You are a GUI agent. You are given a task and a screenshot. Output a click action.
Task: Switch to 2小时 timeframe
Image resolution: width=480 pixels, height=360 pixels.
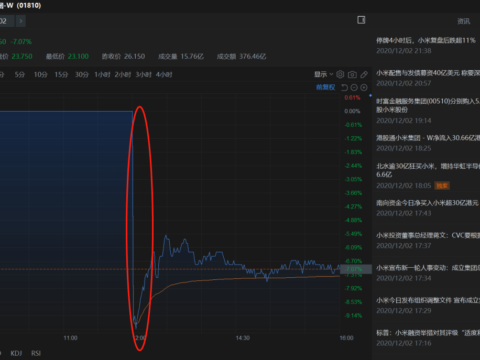pos(123,75)
